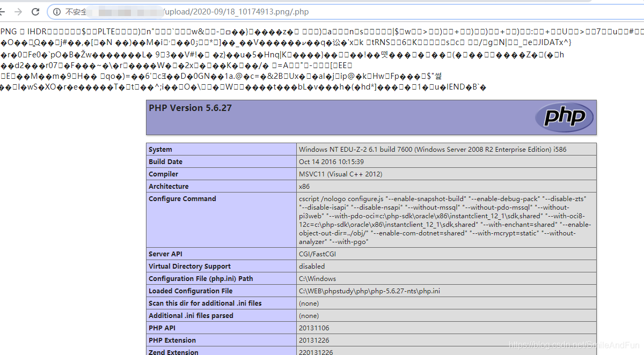Click the Loaded Configuration File label
This screenshot has height=355, width=644.
point(191,291)
